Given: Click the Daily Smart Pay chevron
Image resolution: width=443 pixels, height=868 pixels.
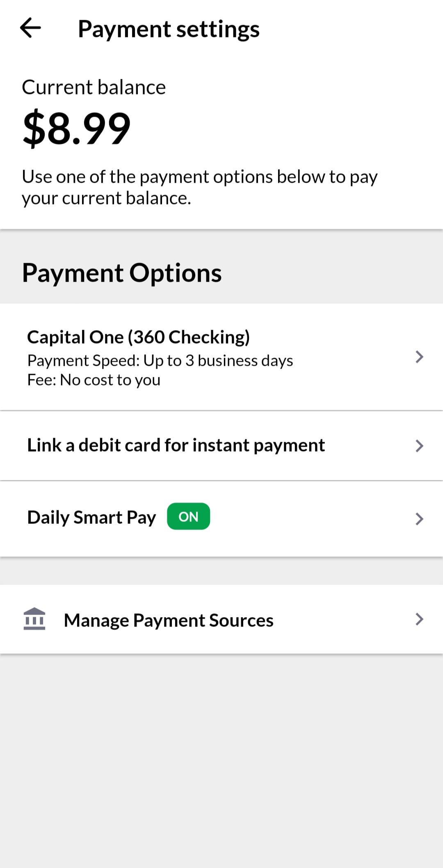Looking at the screenshot, I should pyautogui.click(x=419, y=519).
